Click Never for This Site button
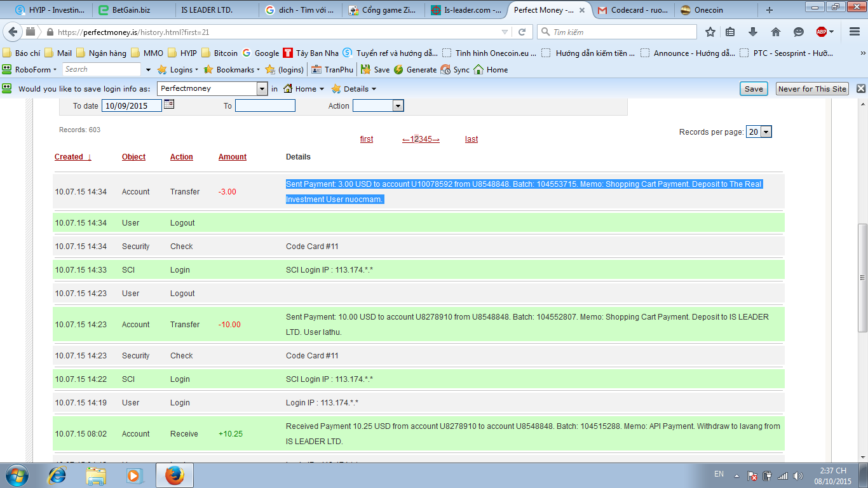Screen dimensions: 868x488 [812, 89]
